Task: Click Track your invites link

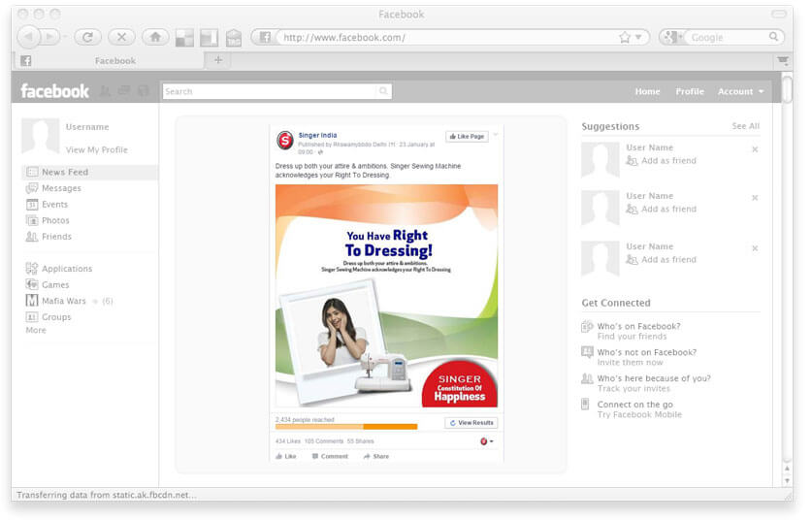Action: [633, 388]
